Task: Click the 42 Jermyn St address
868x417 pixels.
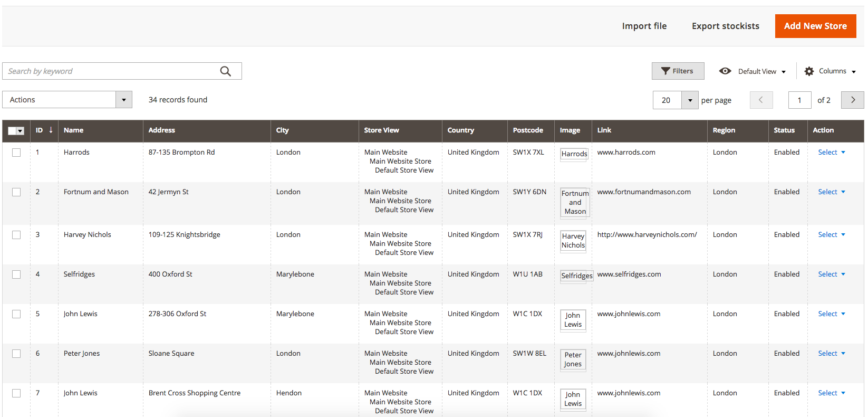Action: [x=168, y=192]
